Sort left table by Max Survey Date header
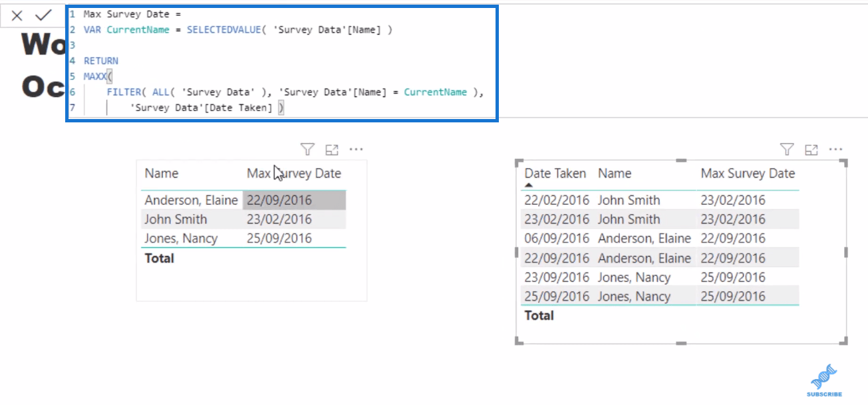Image resolution: width=868 pixels, height=405 pixels. 294,174
